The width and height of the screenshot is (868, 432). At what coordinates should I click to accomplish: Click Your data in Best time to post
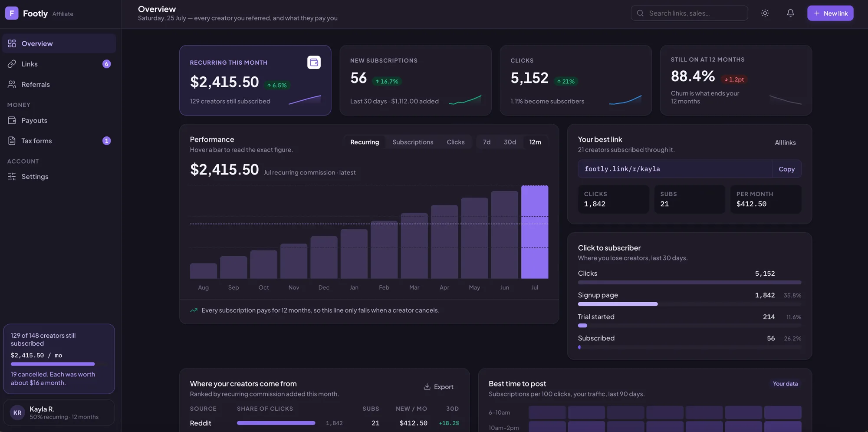point(785,384)
